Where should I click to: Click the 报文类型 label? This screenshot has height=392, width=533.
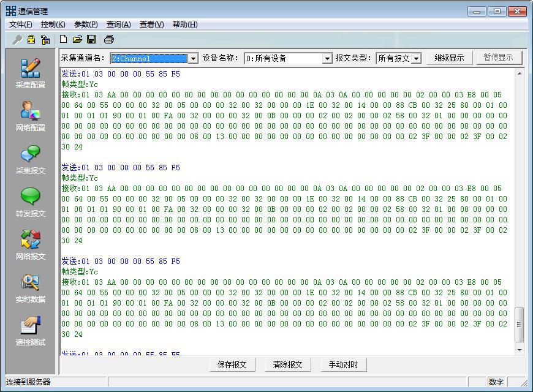pos(353,58)
